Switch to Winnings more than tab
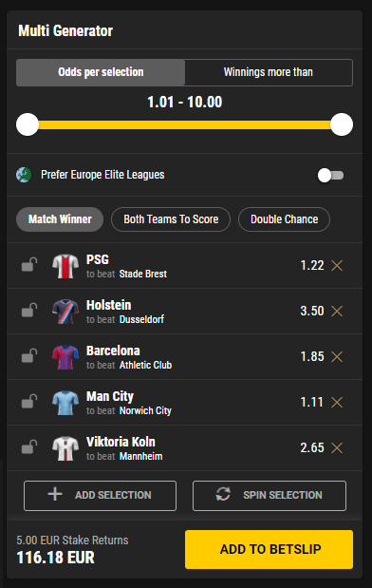Viewport: 372px width, 588px height. [x=269, y=72]
